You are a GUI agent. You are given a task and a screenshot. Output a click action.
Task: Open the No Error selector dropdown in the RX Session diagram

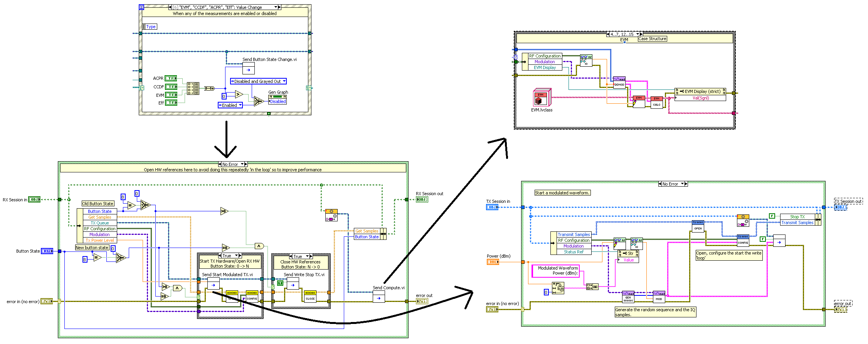(242, 164)
